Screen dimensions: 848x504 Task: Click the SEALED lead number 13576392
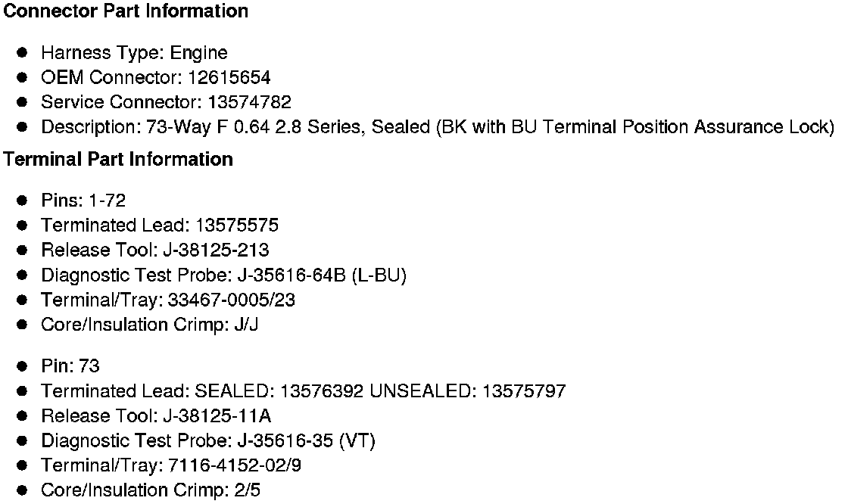[x=323, y=391]
